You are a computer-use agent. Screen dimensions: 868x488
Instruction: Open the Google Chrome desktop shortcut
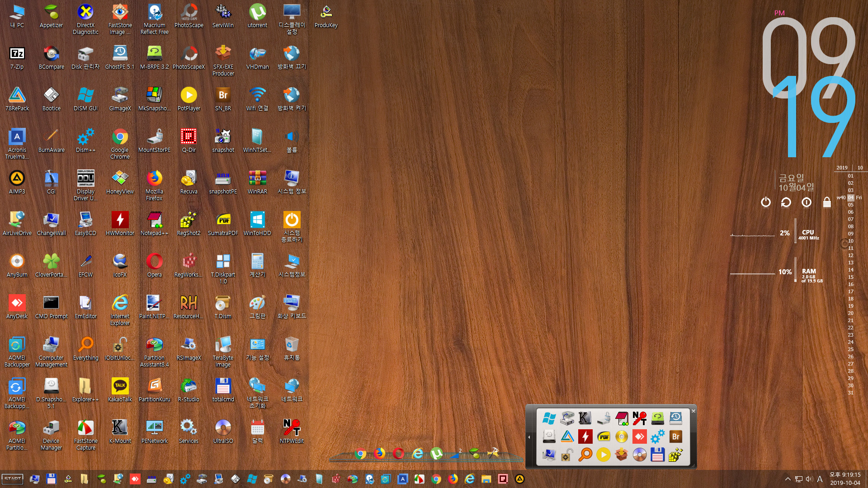pyautogui.click(x=120, y=144)
